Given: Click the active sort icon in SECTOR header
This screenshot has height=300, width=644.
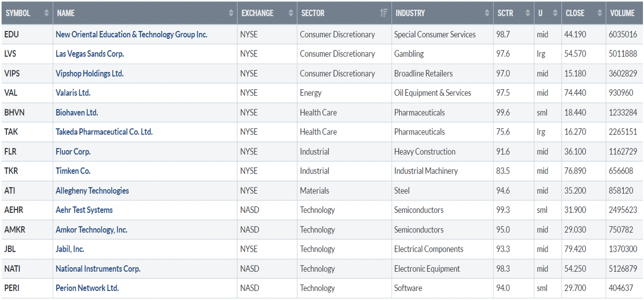Looking at the screenshot, I should click(384, 13).
